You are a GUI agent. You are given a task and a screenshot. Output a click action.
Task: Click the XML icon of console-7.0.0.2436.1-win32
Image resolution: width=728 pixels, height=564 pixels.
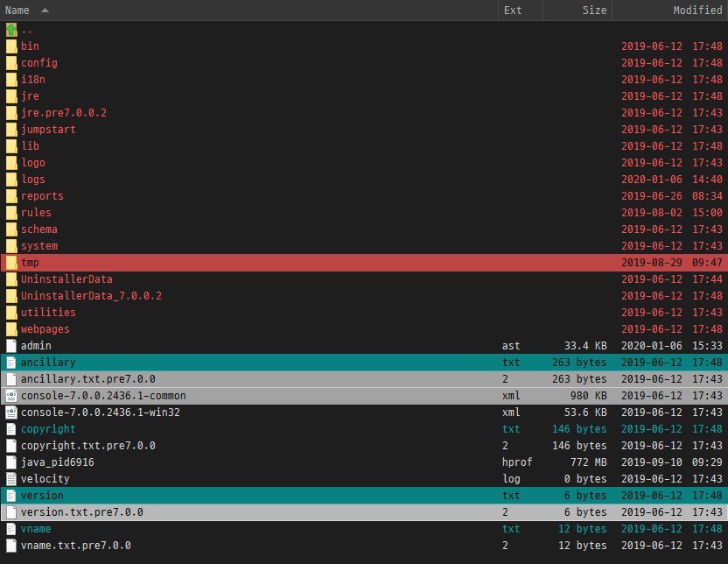click(x=11, y=412)
